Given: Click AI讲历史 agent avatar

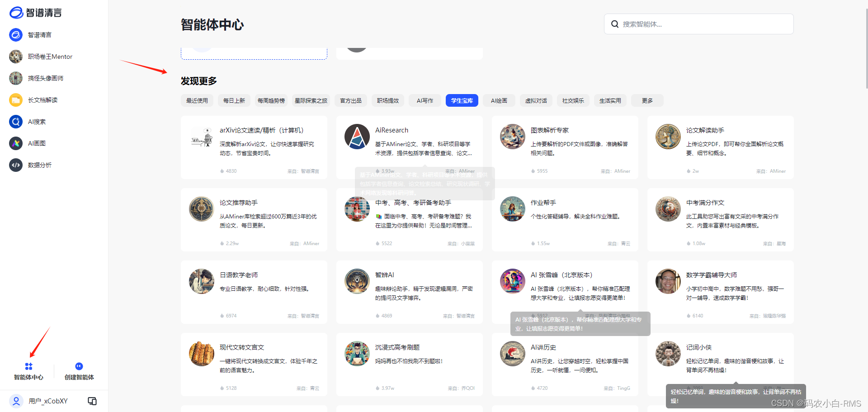Looking at the screenshot, I should pos(513,354).
